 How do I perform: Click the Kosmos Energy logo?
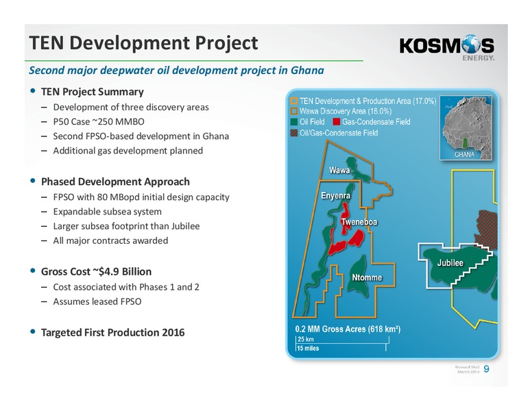(x=447, y=47)
